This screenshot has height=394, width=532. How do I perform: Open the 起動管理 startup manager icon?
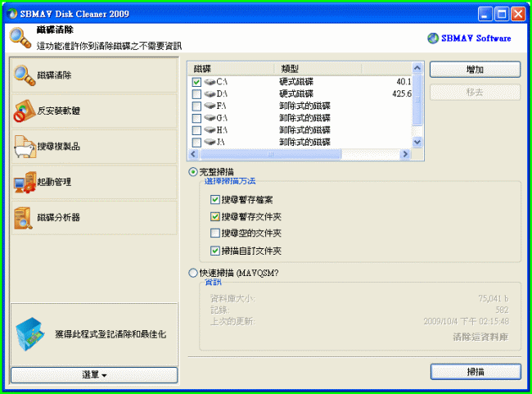24,182
